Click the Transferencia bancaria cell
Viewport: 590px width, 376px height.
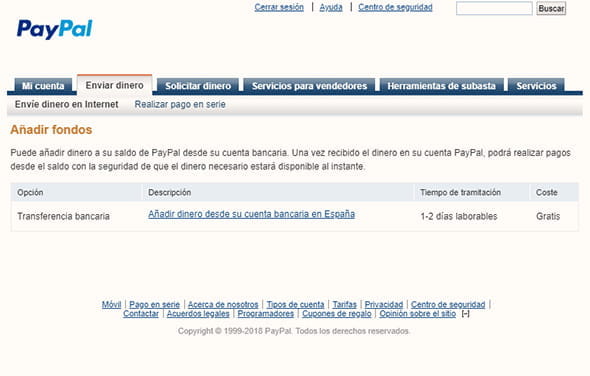(x=63, y=216)
